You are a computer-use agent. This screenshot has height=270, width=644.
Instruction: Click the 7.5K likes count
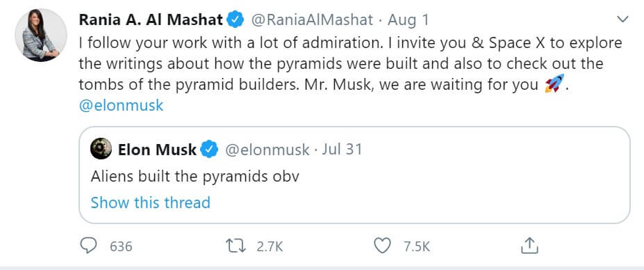tap(416, 246)
